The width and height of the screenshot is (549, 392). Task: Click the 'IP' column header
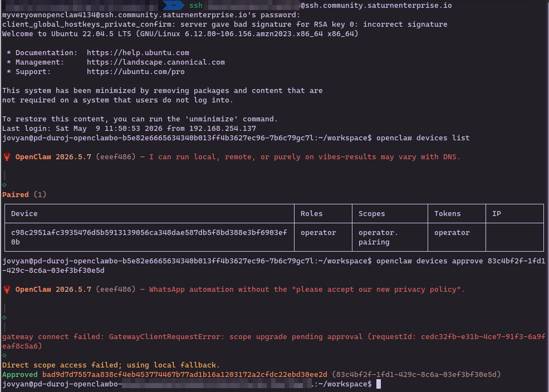pos(497,213)
